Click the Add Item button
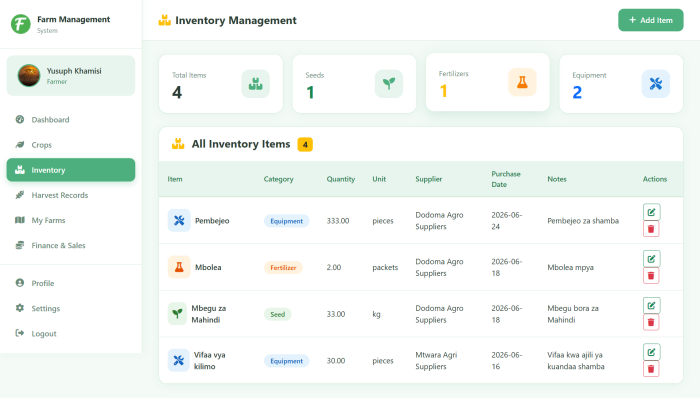 pyautogui.click(x=650, y=20)
